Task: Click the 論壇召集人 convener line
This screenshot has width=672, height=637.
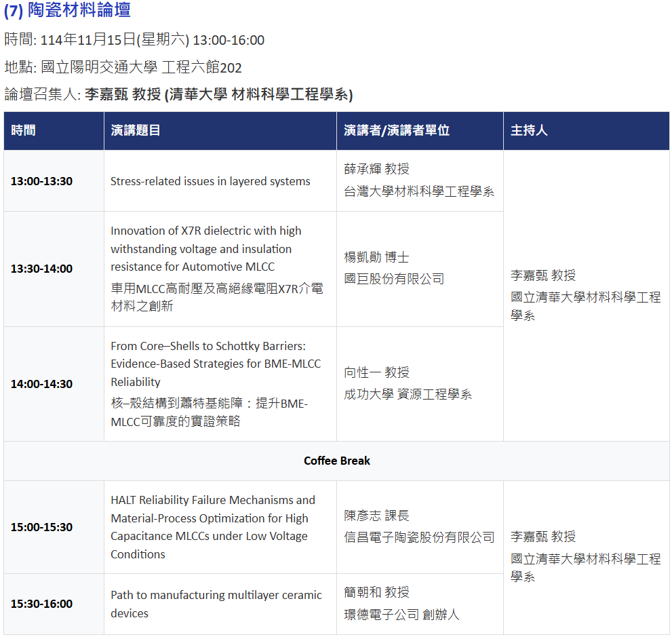Action: pyautogui.click(x=178, y=94)
